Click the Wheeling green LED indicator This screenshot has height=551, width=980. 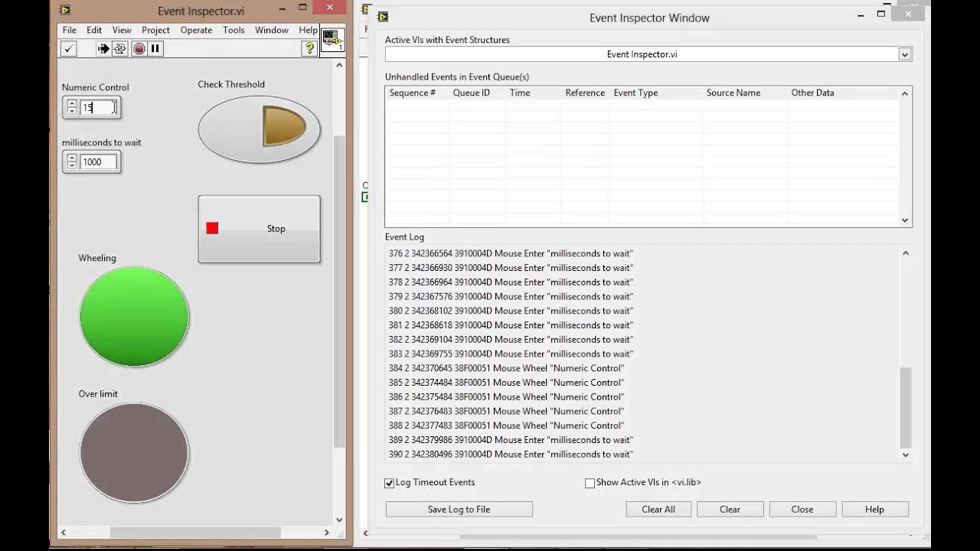[134, 317]
